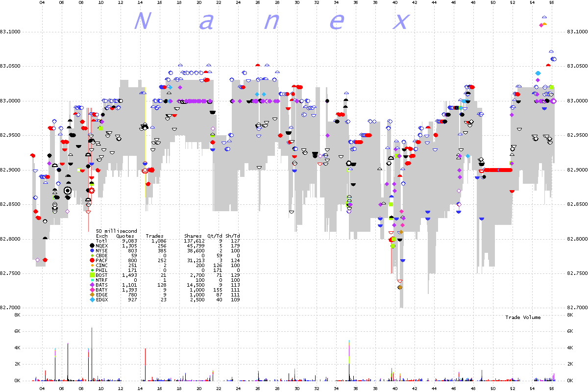Select the BATS shares value 14,500
Screen dimensions: 588x392
pos(196,285)
